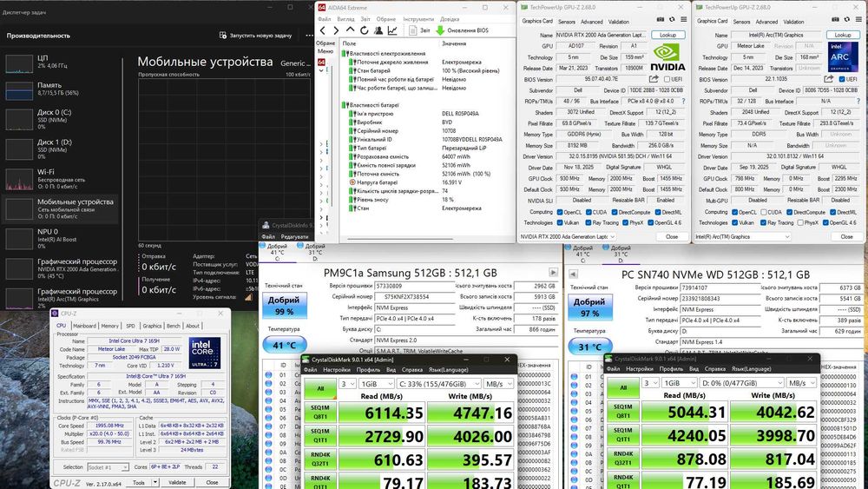Open drive dropdown showing D: 0%
The width and height of the screenshot is (868, 489).
(x=741, y=383)
